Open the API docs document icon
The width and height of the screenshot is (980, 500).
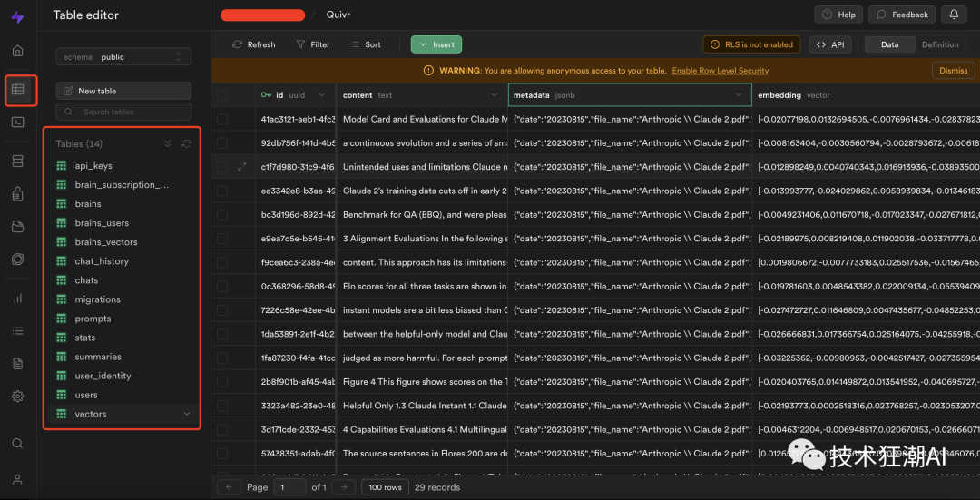coord(17,363)
